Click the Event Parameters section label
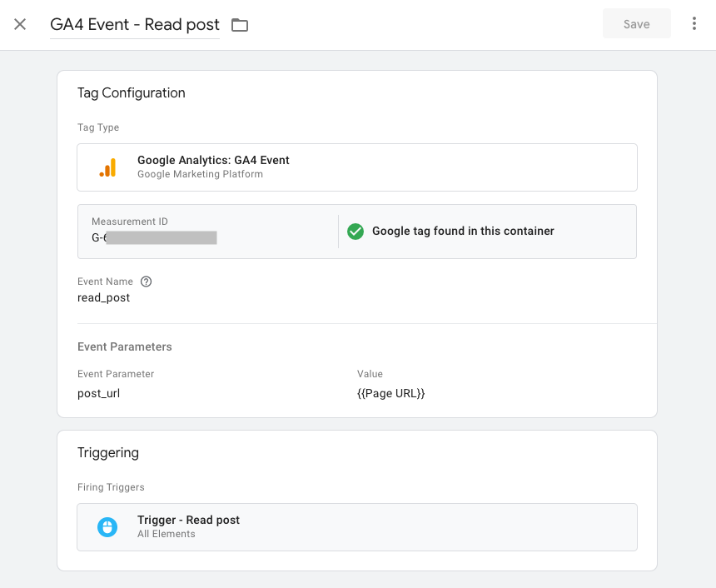Viewport: 716px width, 588px height. click(125, 346)
